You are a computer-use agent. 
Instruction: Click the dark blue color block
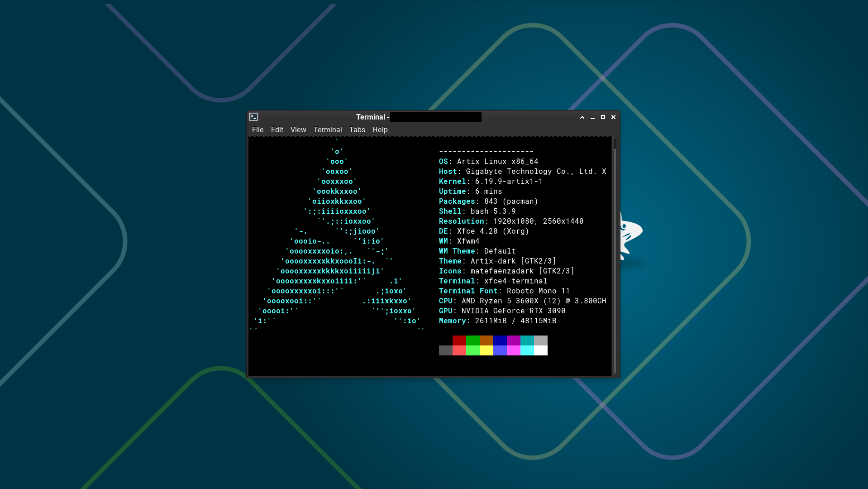[500, 340]
